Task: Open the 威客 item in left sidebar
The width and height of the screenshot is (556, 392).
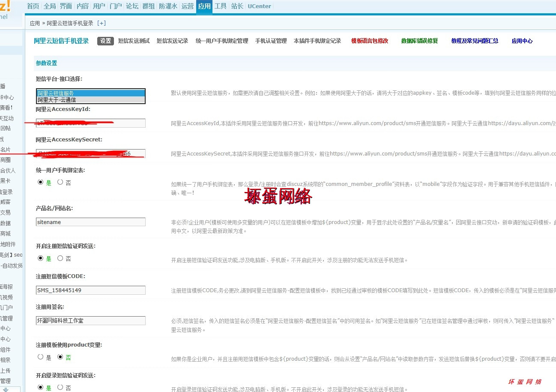Action: click(x=5, y=202)
